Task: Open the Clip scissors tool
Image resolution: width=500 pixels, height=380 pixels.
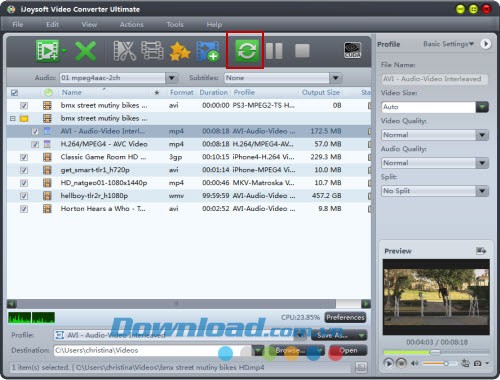Action: [125, 51]
